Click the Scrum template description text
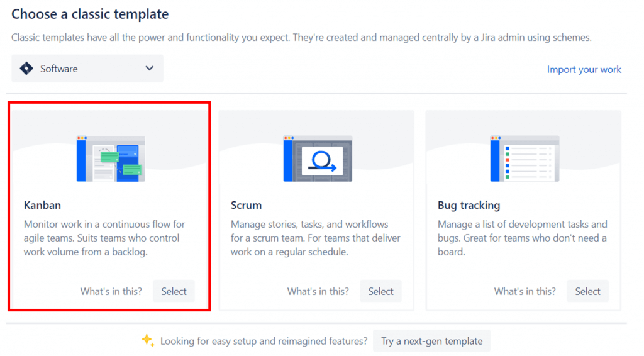This screenshot has width=644, height=356. click(x=311, y=238)
